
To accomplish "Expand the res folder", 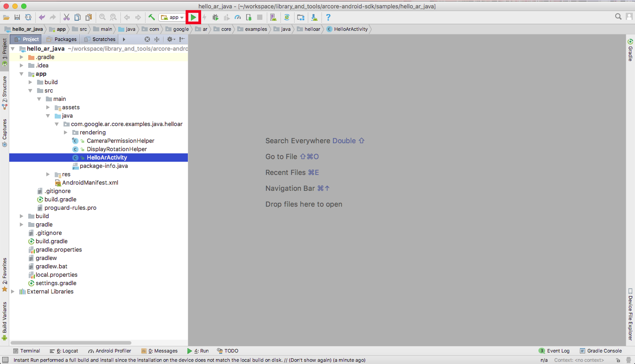I will click(x=48, y=175).
